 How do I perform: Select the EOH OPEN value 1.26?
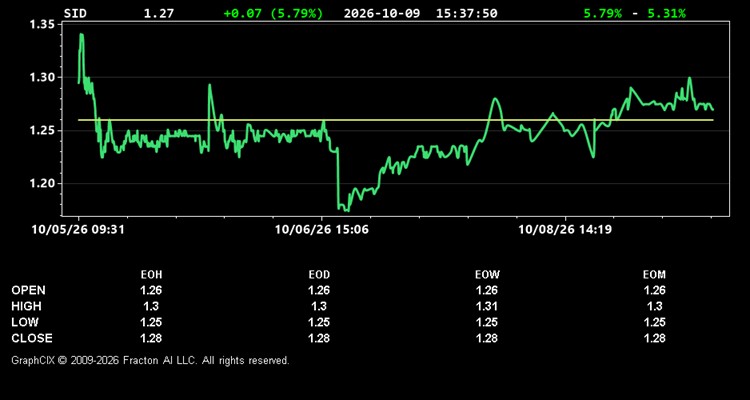(151, 290)
